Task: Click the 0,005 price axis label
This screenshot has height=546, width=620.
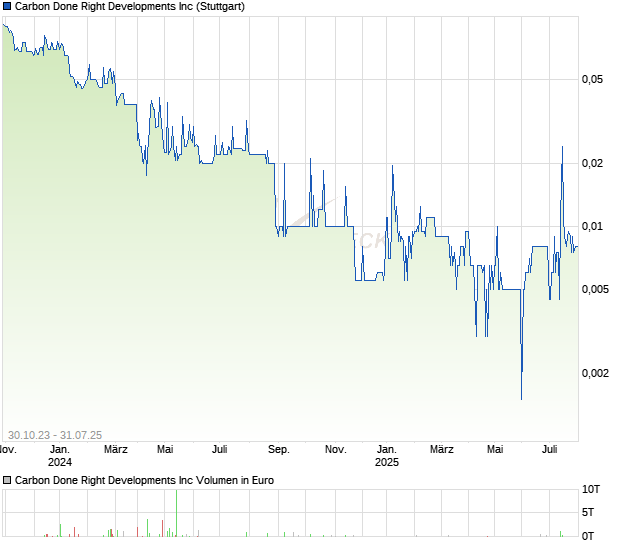Action: tap(595, 289)
